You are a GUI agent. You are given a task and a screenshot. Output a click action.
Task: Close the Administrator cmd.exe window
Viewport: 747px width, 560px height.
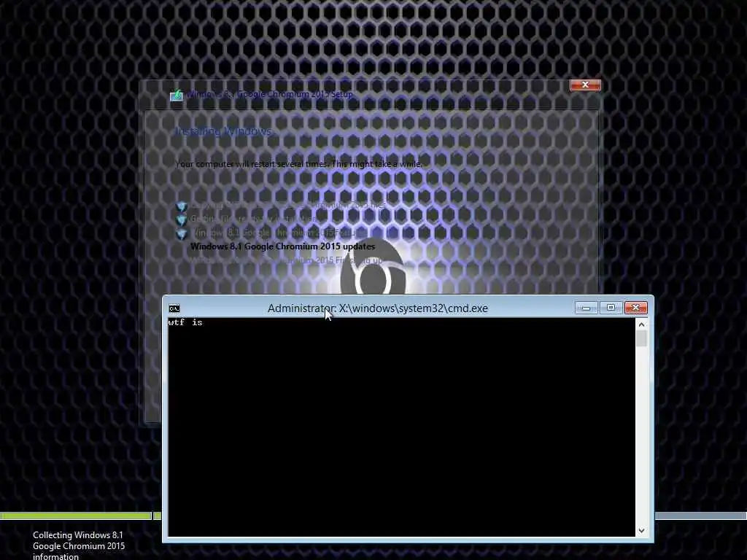pyautogui.click(x=635, y=308)
